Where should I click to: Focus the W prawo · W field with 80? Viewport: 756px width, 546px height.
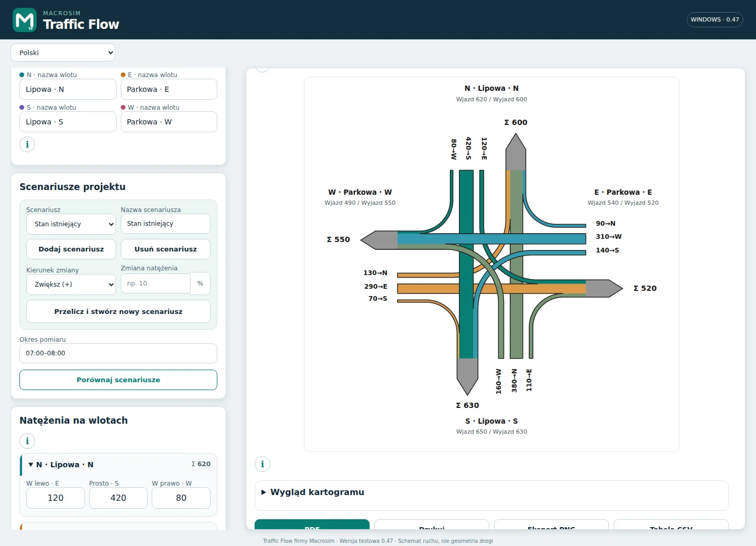point(181,498)
